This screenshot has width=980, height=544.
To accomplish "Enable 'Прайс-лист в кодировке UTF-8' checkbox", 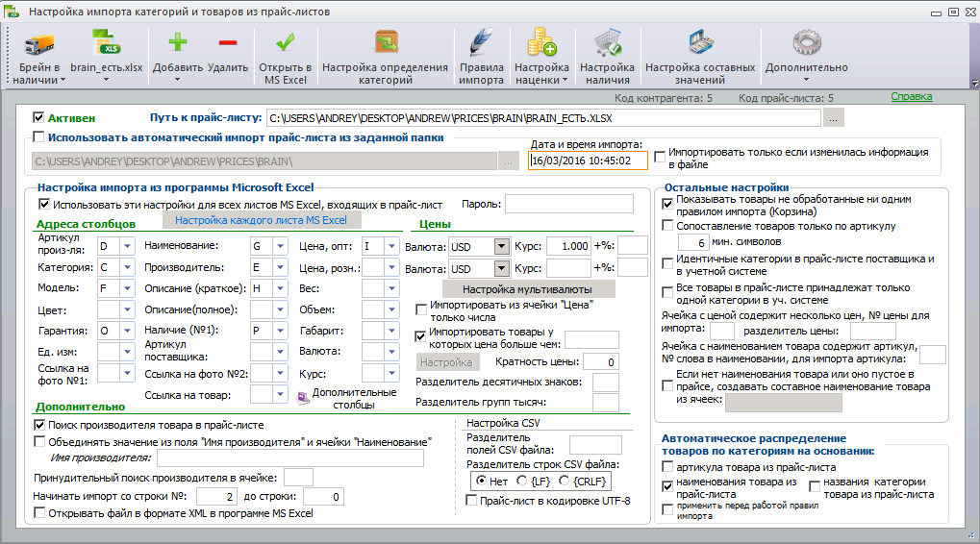I will 472,501.
